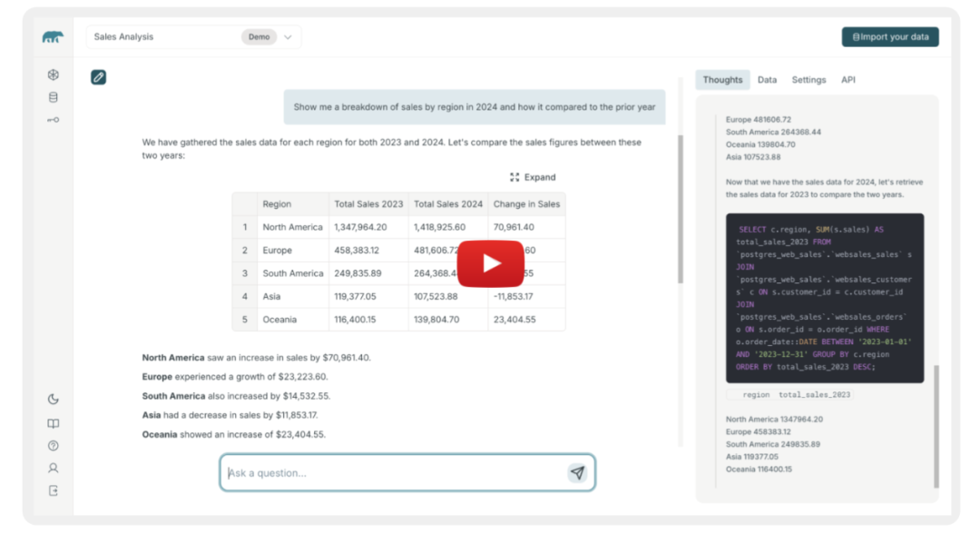Click the Total Sales 2023 column header

pyautogui.click(x=368, y=203)
